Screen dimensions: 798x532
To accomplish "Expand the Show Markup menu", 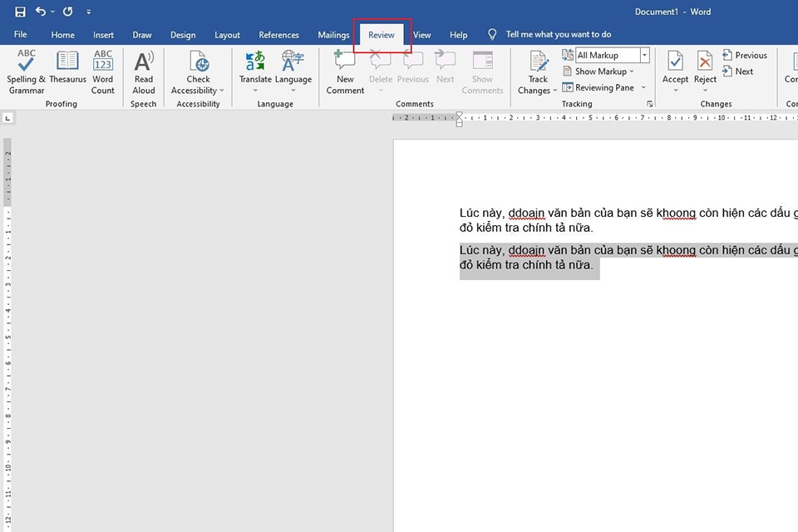I will pos(600,71).
